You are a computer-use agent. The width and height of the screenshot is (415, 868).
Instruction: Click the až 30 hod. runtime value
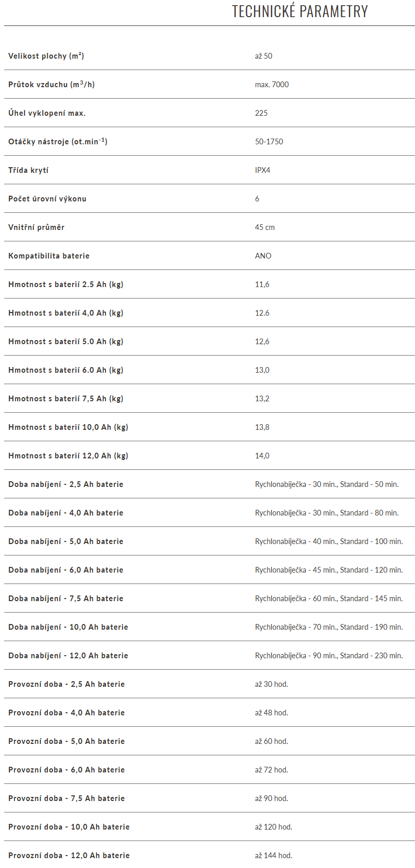pyautogui.click(x=271, y=684)
